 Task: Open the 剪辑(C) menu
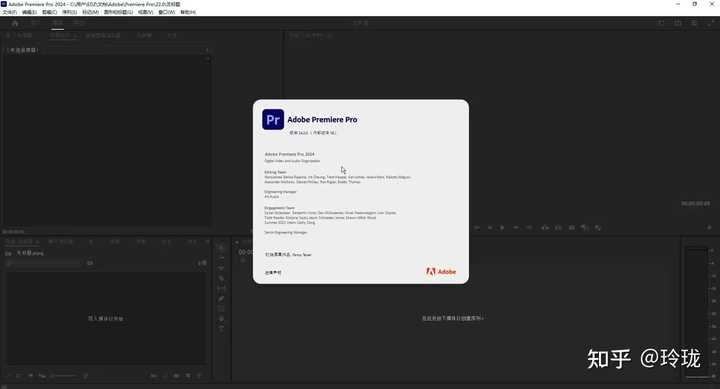click(x=49, y=12)
